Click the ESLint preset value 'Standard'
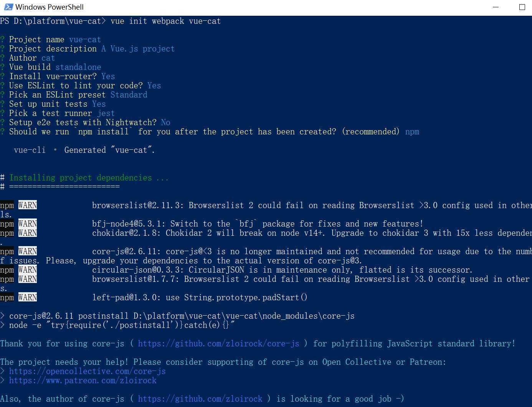 pyautogui.click(x=129, y=95)
